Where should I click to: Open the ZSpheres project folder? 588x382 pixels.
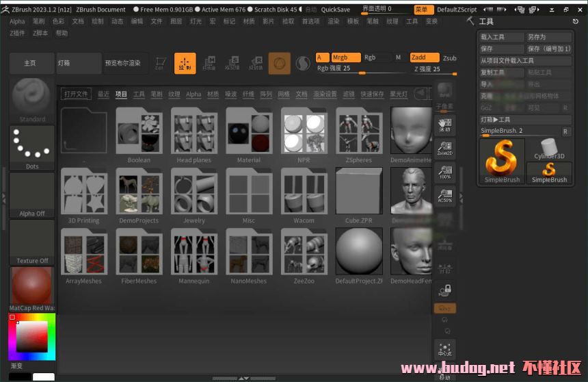click(x=358, y=135)
